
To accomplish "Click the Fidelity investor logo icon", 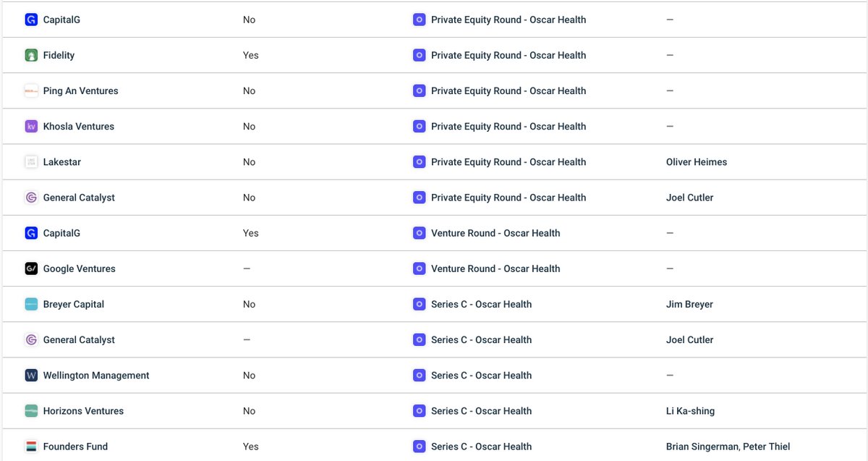I will tap(31, 55).
